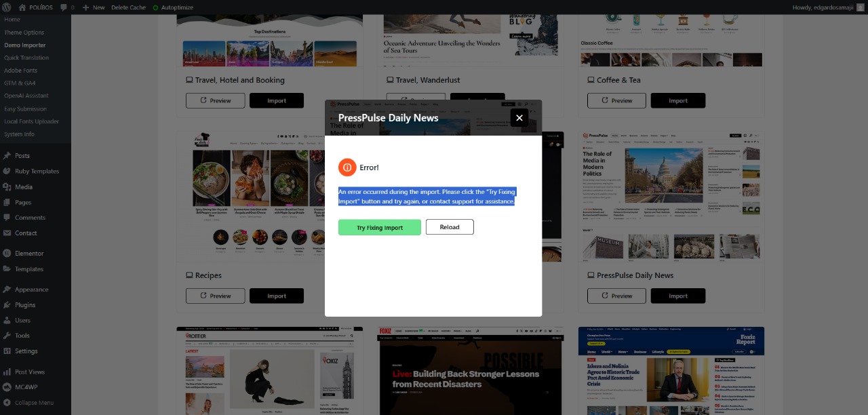Click the orange Error icon
868x415 pixels.
pyautogui.click(x=347, y=167)
